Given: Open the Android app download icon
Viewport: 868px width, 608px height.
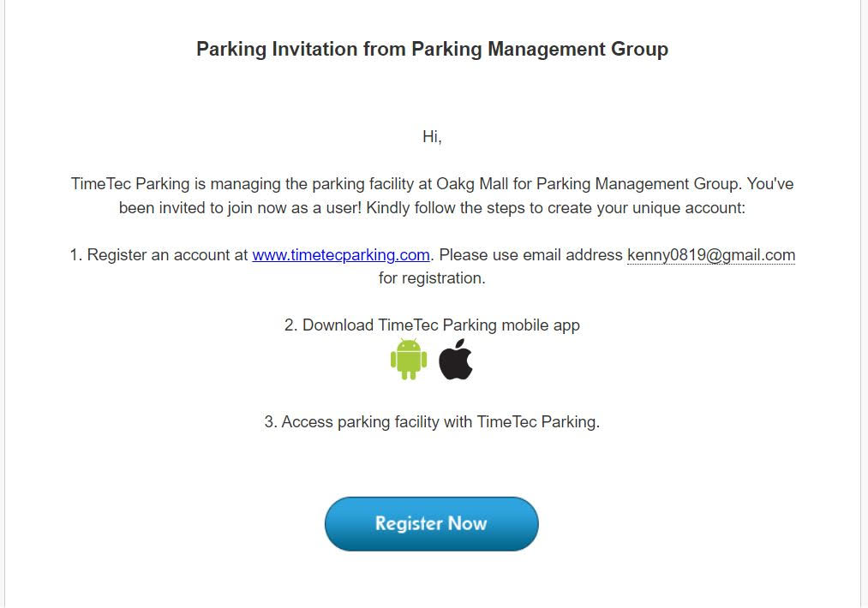Looking at the screenshot, I should click(x=409, y=360).
